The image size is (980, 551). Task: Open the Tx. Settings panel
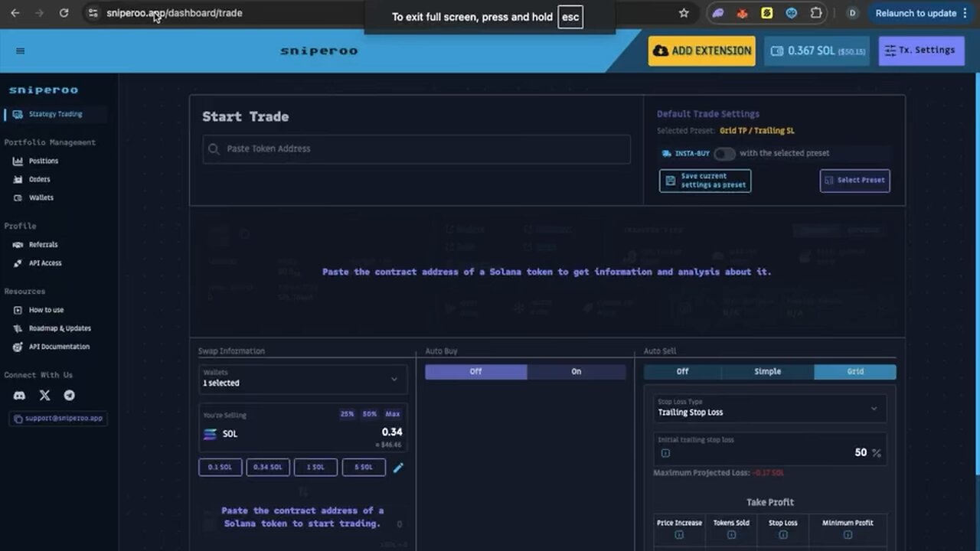[922, 51]
